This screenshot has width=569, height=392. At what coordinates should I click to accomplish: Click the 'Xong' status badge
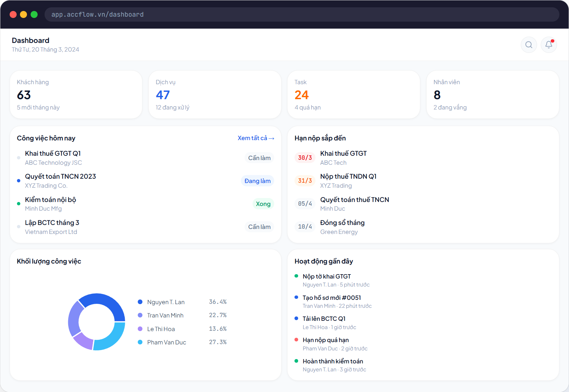(x=263, y=204)
